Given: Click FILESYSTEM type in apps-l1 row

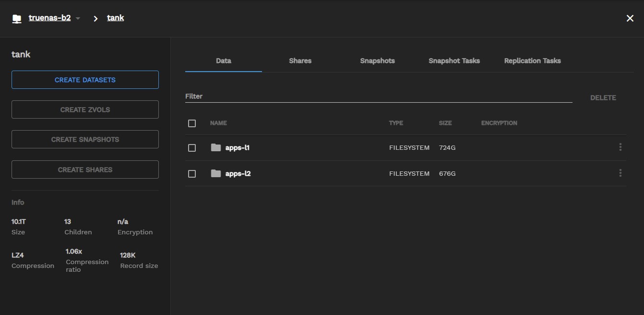Looking at the screenshot, I should pyautogui.click(x=409, y=147).
